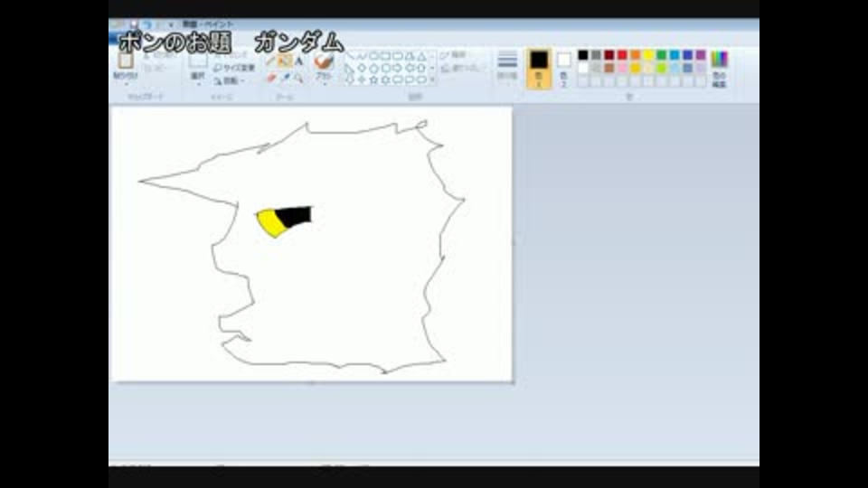Click the rectangular Select tool icon
This screenshot has height=488, width=868.
198,61
